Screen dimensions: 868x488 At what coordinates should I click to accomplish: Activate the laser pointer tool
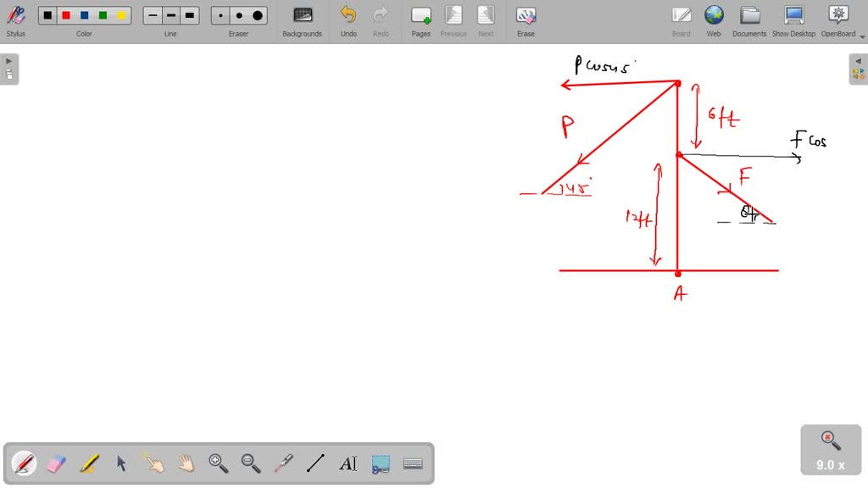(x=283, y=463)
